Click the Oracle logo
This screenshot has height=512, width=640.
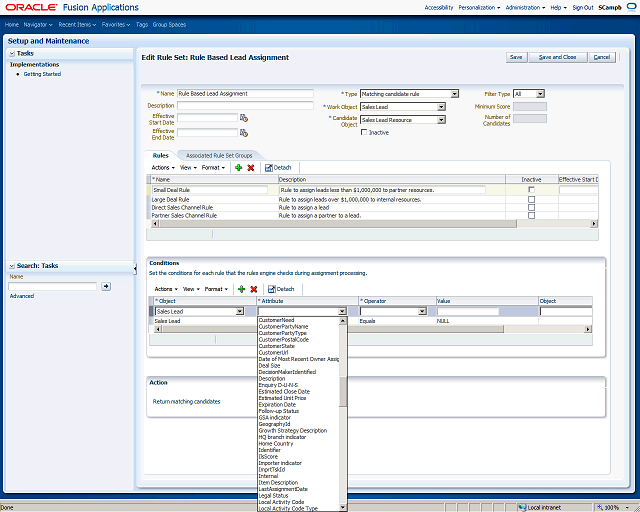(x=31, y=7)
